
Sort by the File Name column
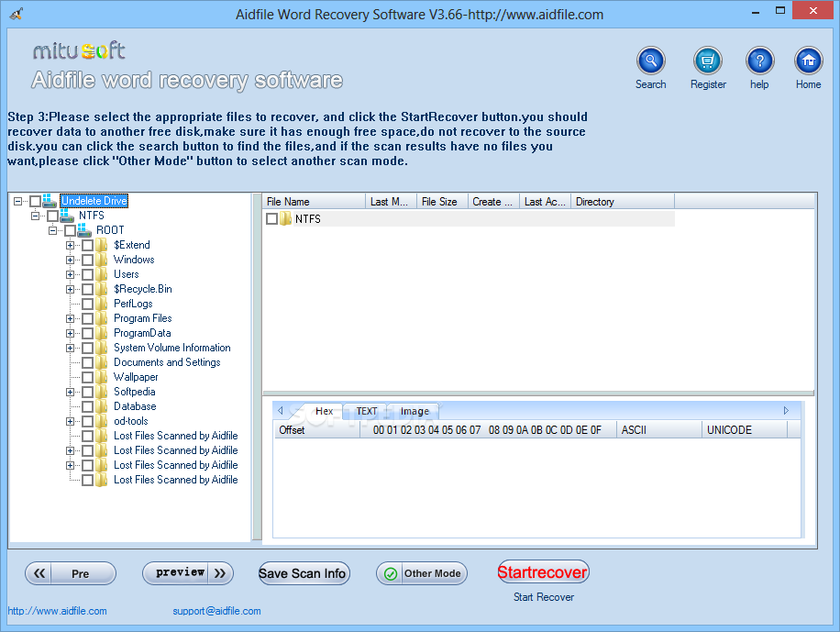point(315,202)
